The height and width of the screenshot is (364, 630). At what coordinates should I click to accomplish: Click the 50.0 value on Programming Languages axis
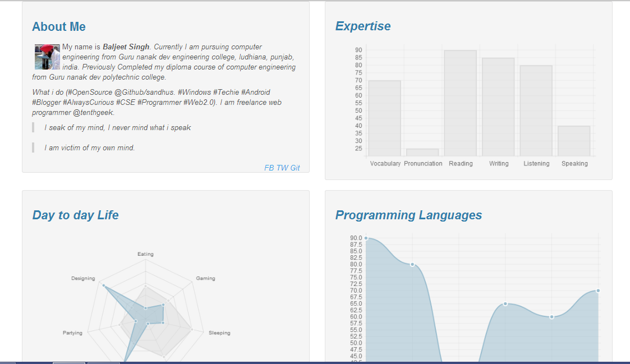click(356, 343)
